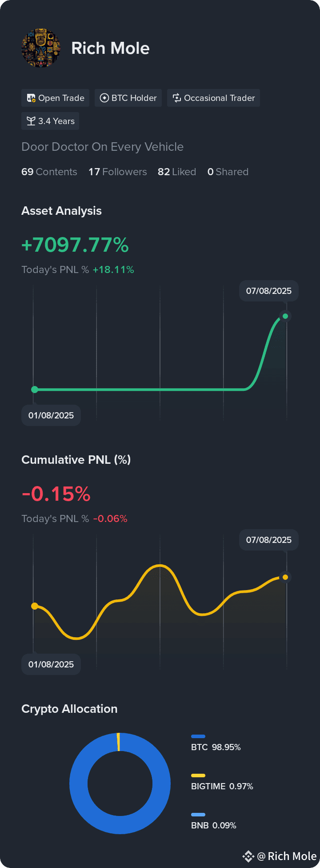Click the 3.4 Years sprout icon
320x868 pixels.
[x=31, y=121]
